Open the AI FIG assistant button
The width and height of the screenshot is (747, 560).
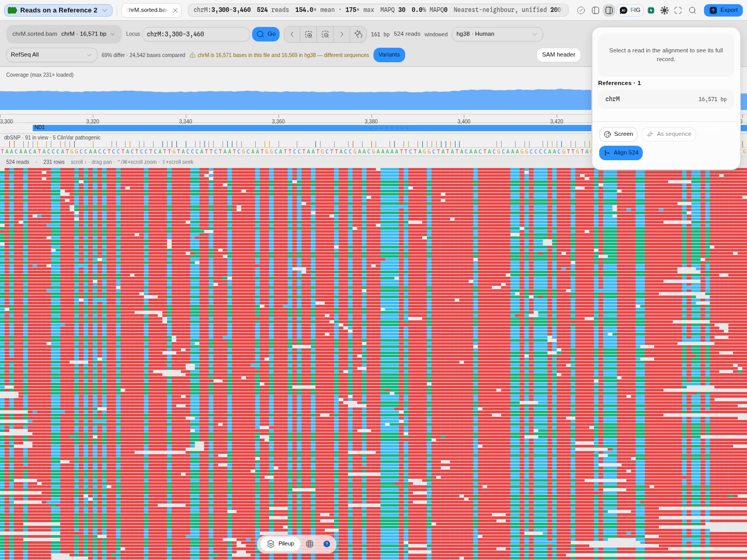630,10
